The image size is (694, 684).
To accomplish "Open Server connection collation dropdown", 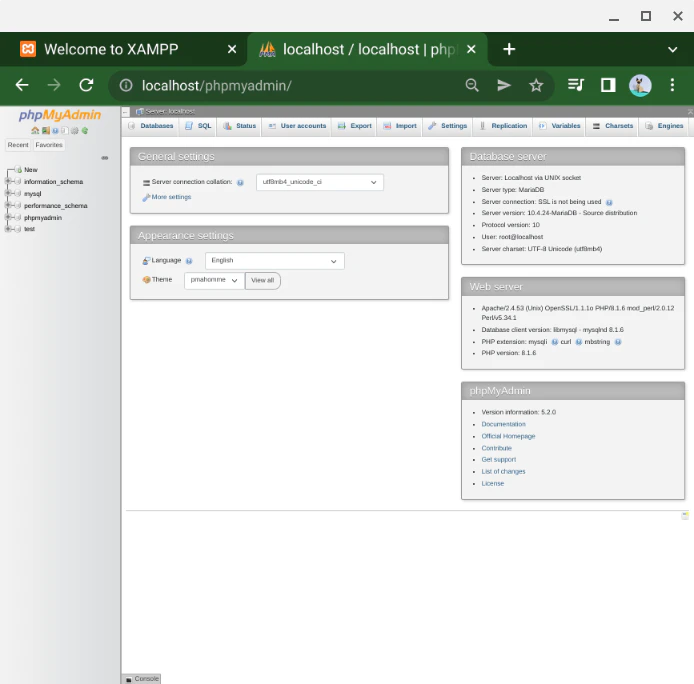I will coord(320,182).
